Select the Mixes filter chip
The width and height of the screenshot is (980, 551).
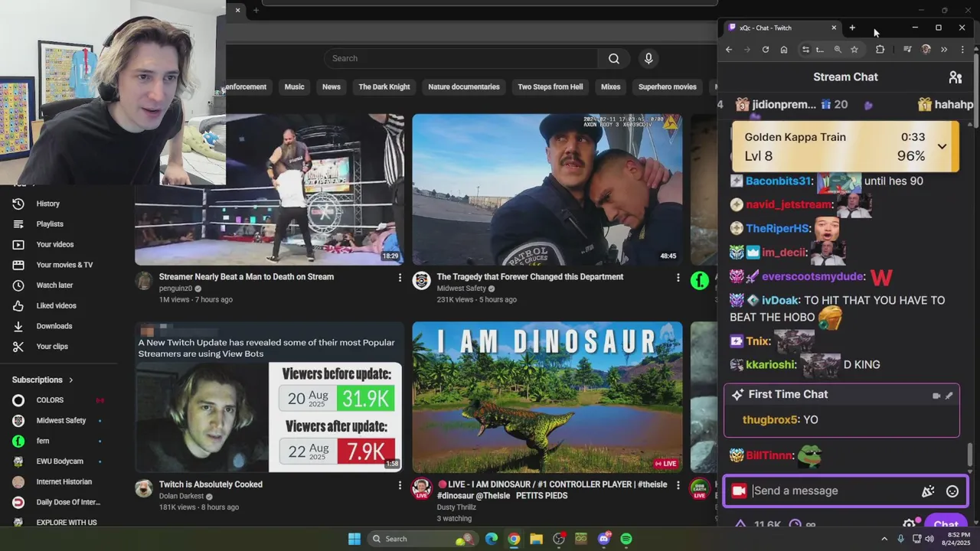click(x=611, y=87)
